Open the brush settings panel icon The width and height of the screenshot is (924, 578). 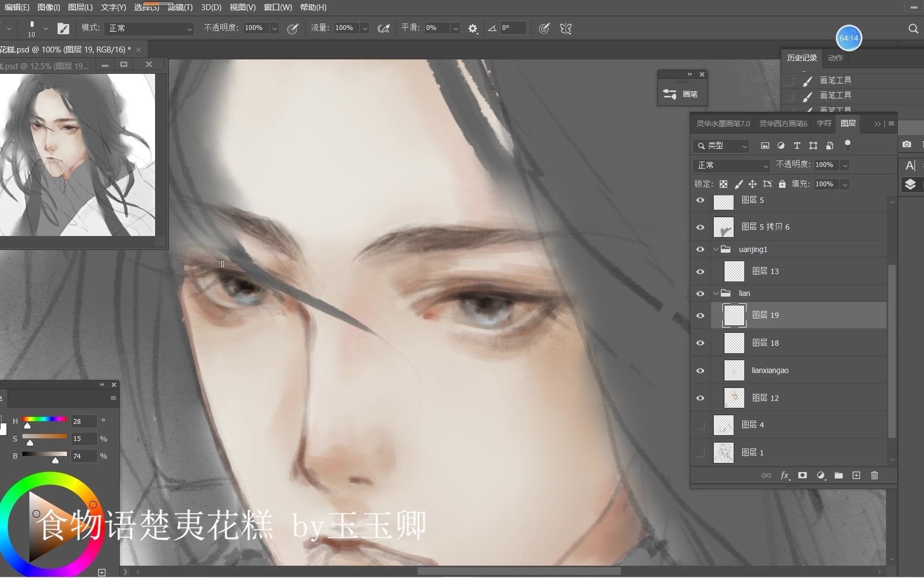pos(63,28)
